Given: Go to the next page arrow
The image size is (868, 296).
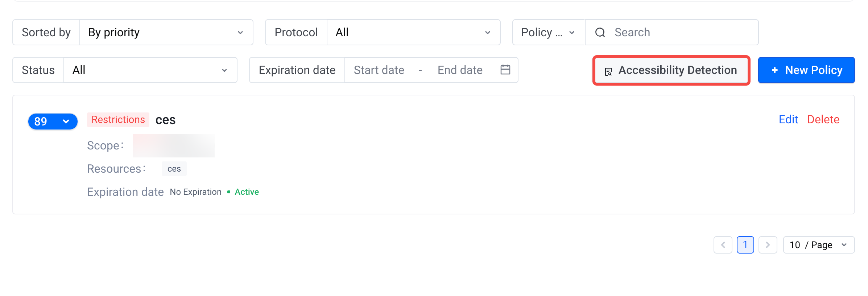Looking at the screenshot, I should coord(768,245).
